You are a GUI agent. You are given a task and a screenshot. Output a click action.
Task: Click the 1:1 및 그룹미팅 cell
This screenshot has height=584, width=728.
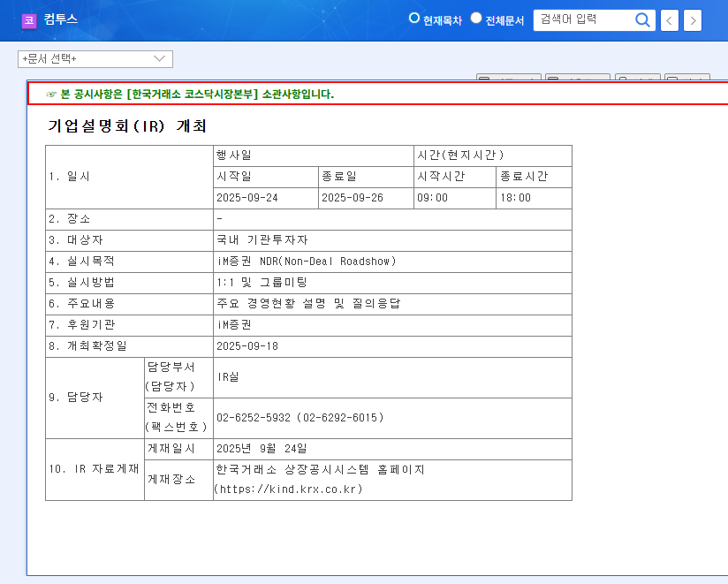point(392,283)
